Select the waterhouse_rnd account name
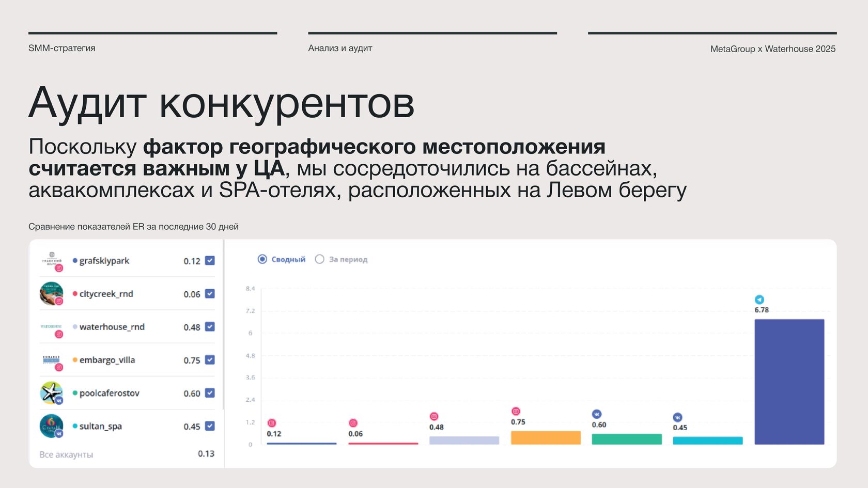868x488 pixels. [x=112, y=327]
